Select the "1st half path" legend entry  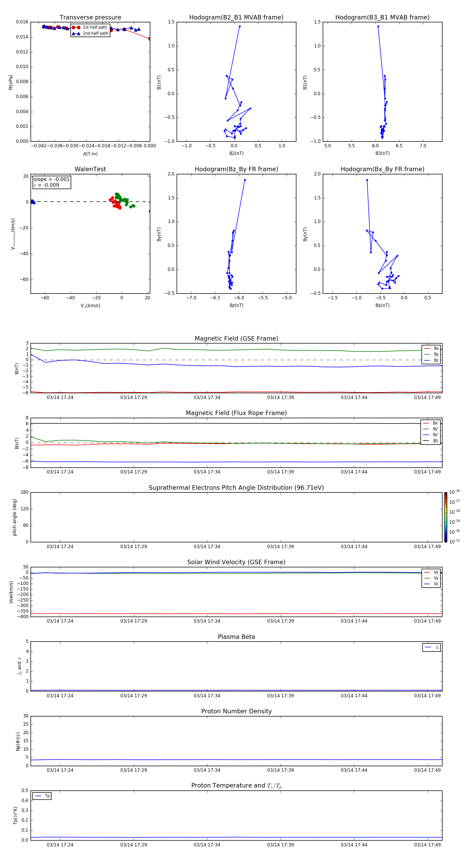tap(90, 27)
